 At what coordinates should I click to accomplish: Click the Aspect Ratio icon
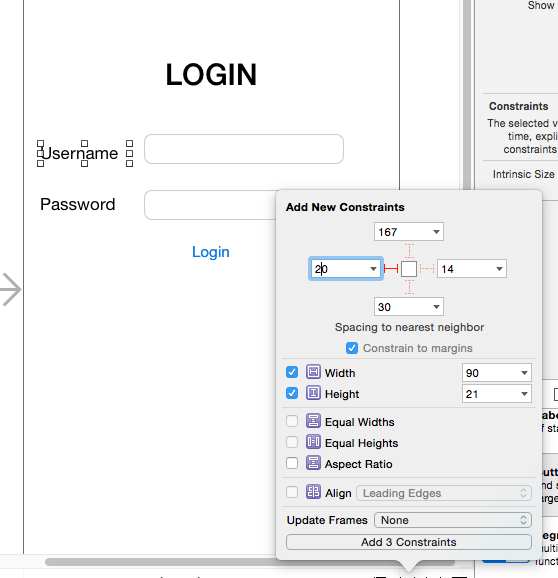pyautogui.click(x=313, y=463)
